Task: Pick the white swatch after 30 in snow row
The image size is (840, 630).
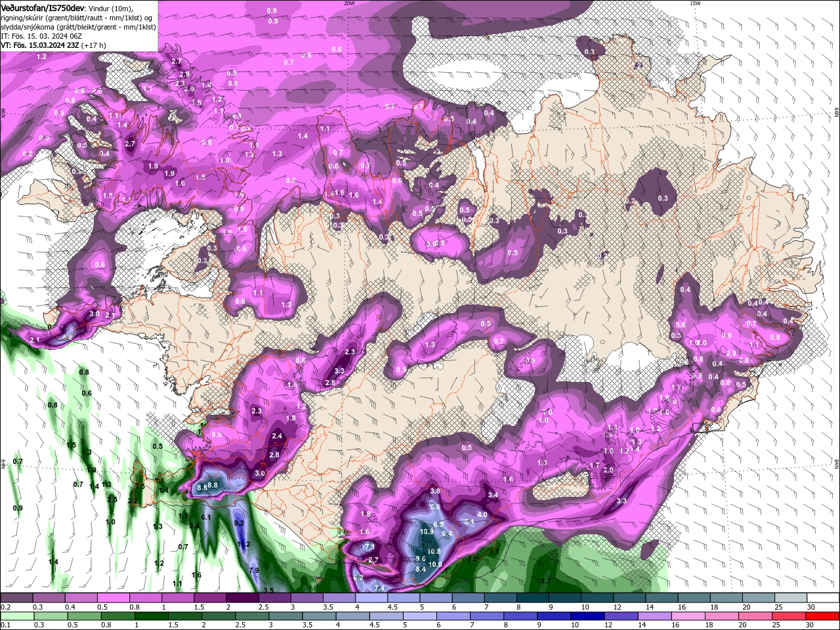Action: click(823, 598)
